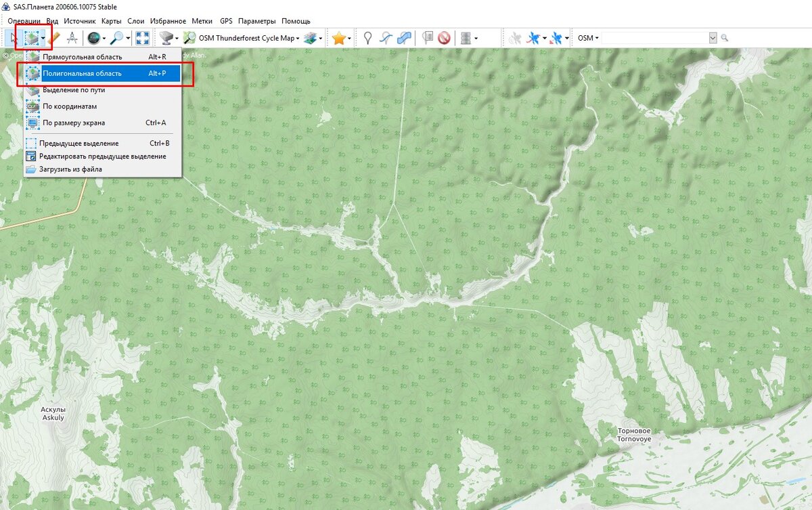
Task: Choose Редактировать предыдущее выделение
Action: pos(103,156)
